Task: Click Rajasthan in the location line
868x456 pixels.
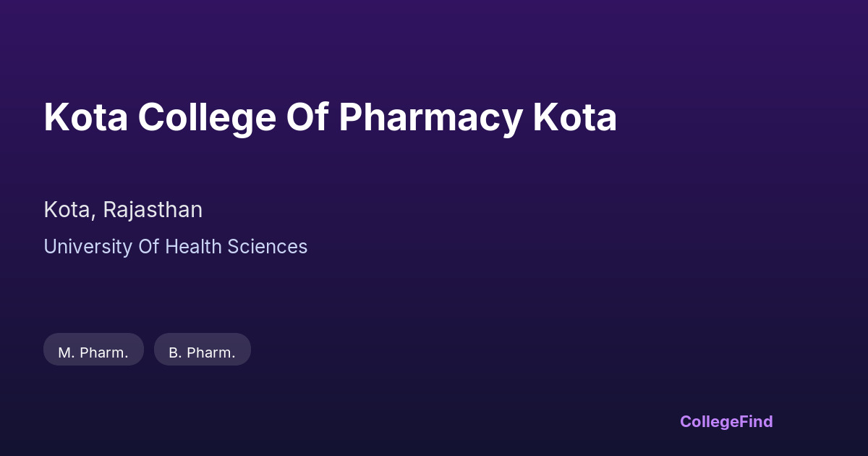Action: pos(153,210)
